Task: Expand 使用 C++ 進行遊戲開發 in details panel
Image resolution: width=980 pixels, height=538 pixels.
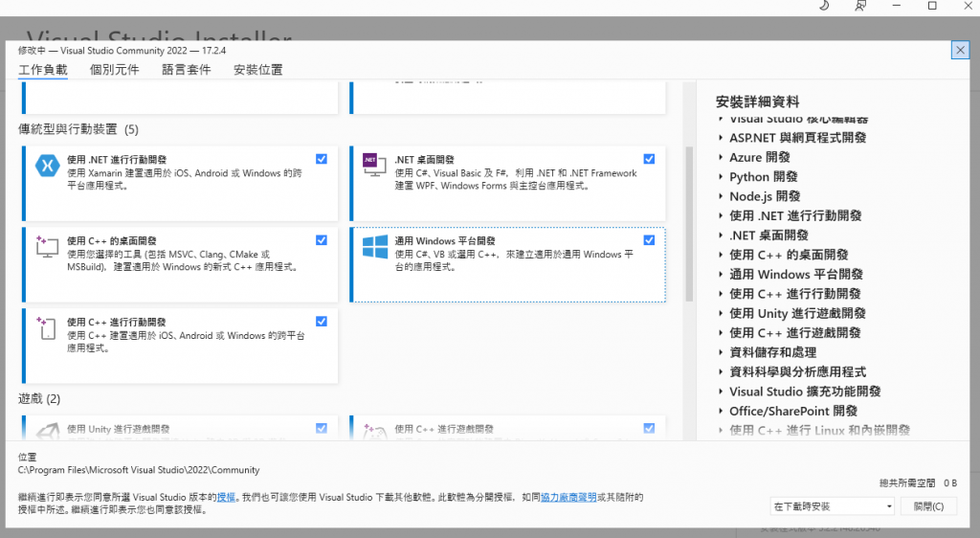Action: tap(721, 333)
